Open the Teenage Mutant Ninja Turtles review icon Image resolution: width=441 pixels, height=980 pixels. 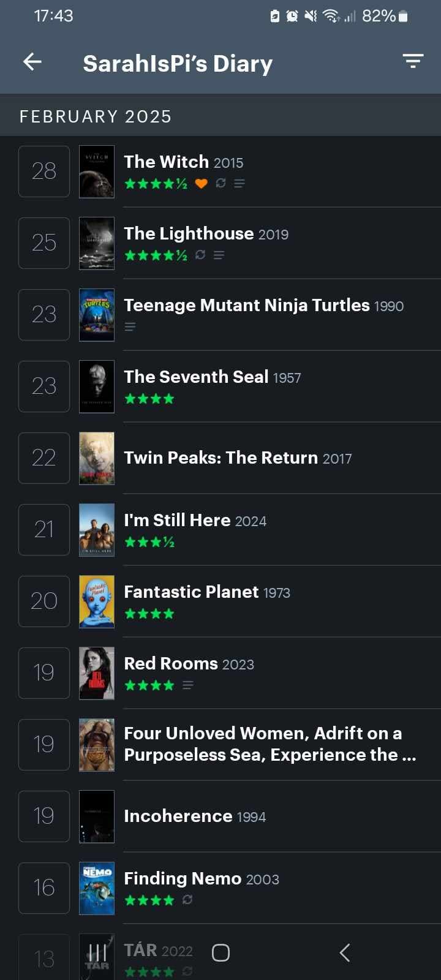130,326
